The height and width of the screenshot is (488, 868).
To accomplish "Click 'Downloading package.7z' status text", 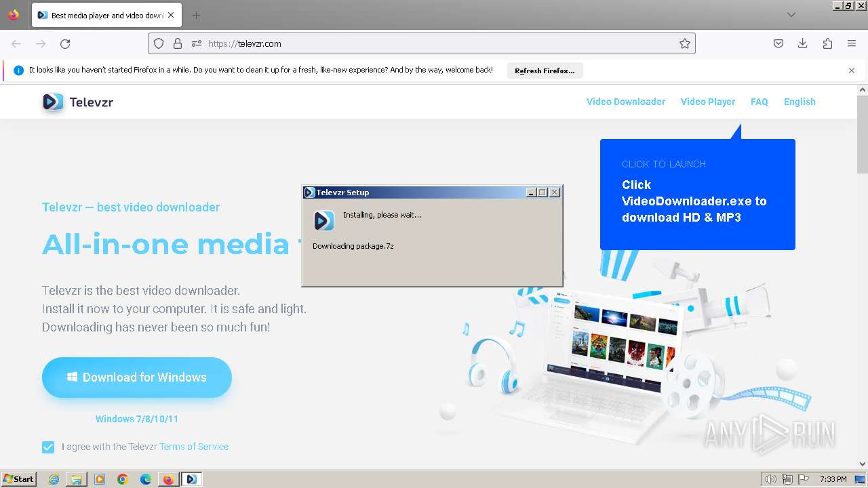I will [x=353, y=246].
